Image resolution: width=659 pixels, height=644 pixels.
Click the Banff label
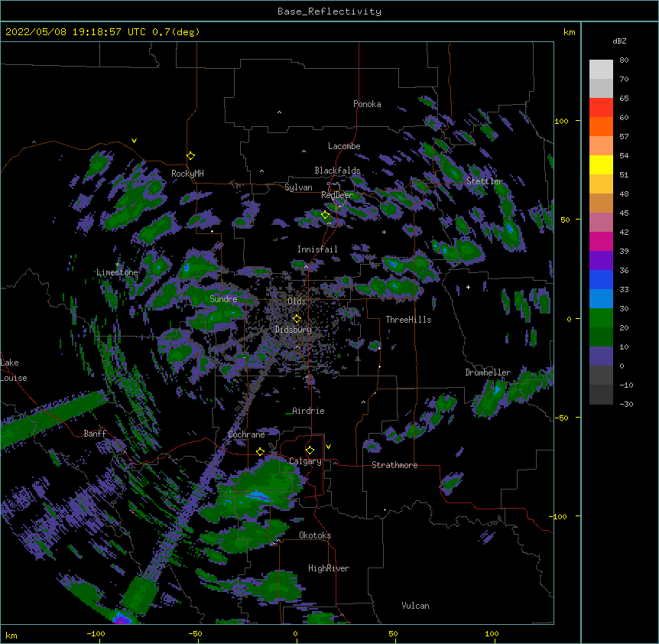pyautogui.click(x=95, y=434)
